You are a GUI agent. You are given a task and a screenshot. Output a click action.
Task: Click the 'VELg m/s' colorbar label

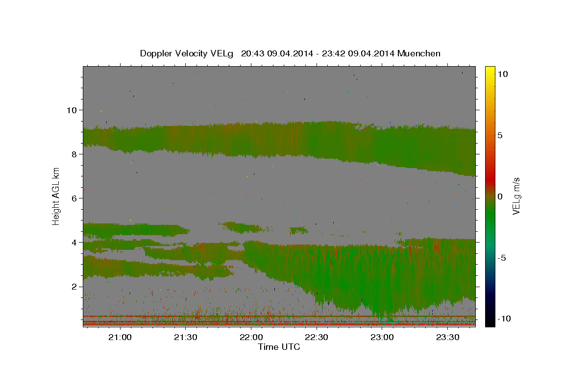click(516, 196)
